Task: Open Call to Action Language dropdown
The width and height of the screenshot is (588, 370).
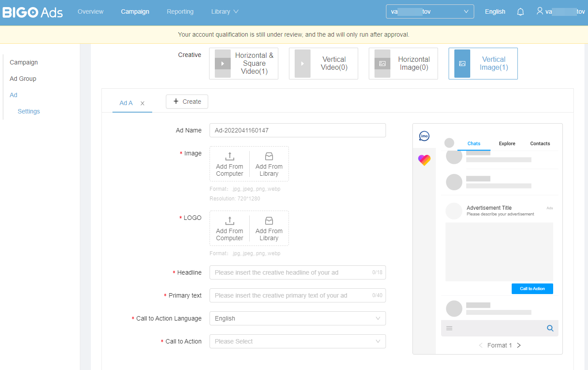Action: [x=297, y=318]
